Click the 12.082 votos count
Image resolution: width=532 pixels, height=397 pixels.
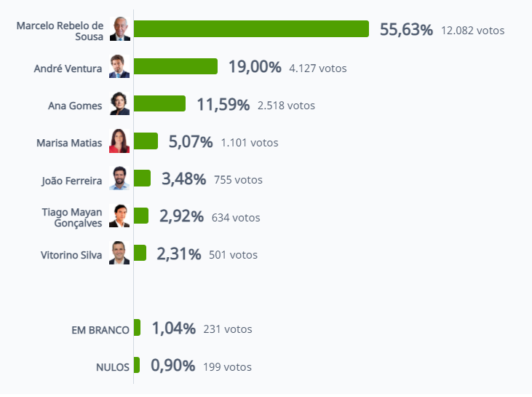(472, 31)
